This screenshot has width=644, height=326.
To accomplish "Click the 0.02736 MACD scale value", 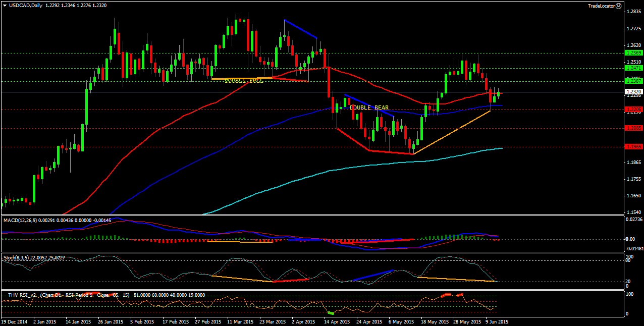I will pyautogui.click(x=633, y=220).
